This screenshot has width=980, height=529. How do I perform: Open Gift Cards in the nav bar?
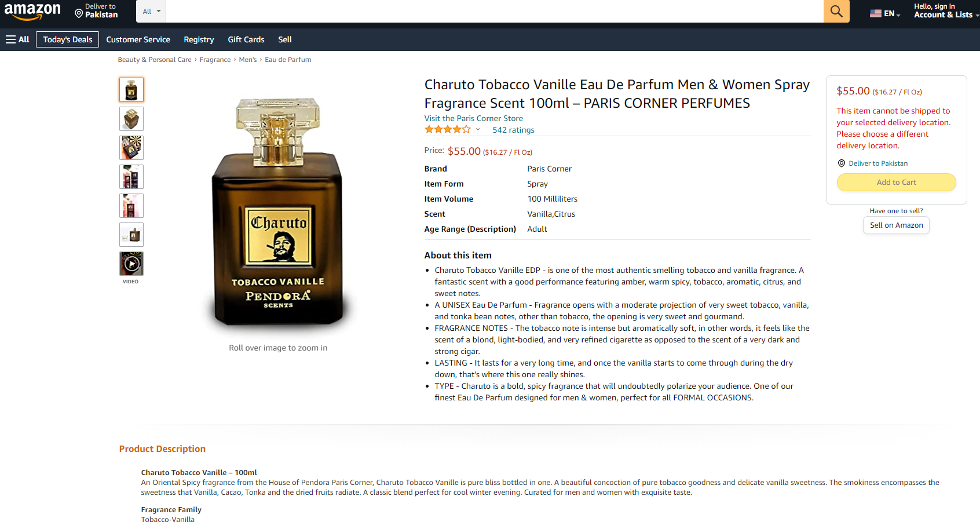pyautogui.click(x=246, y=39)
